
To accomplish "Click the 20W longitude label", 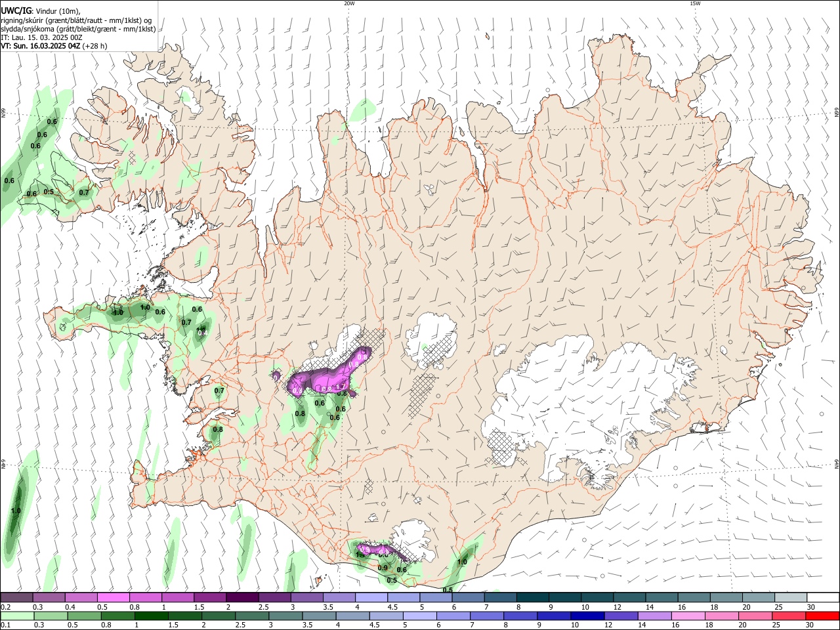I will [x=349, y=3].
